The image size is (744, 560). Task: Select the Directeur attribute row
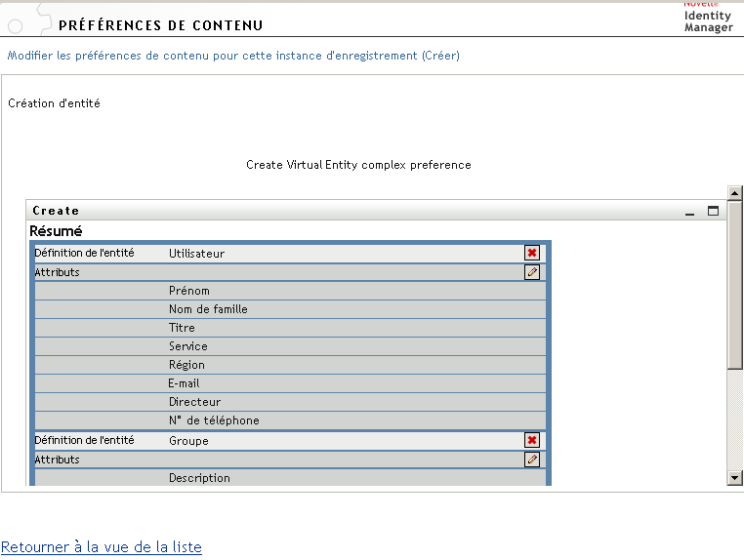pyautogui.click(x=290, y=402)
